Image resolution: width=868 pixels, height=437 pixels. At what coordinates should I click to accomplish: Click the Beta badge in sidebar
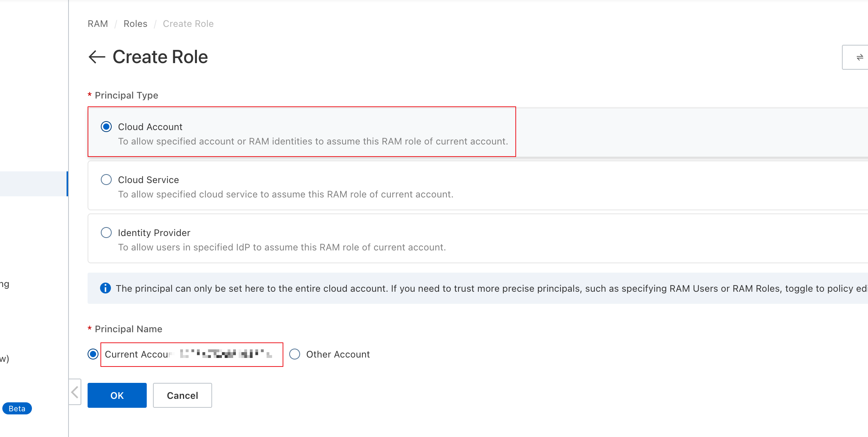tap(17, 409)
